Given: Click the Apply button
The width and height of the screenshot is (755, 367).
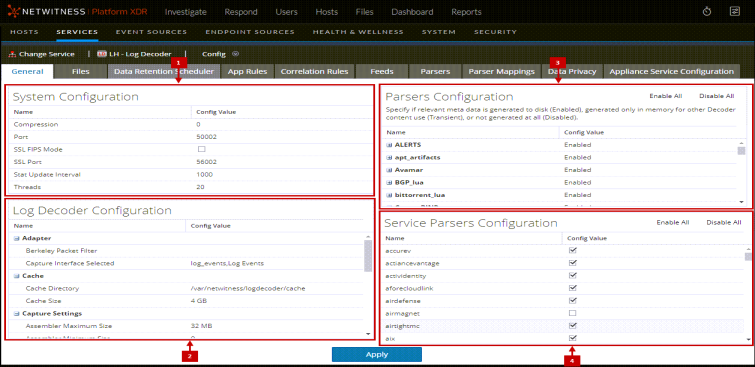Looking at the screenshot, I should click(377, 354).
